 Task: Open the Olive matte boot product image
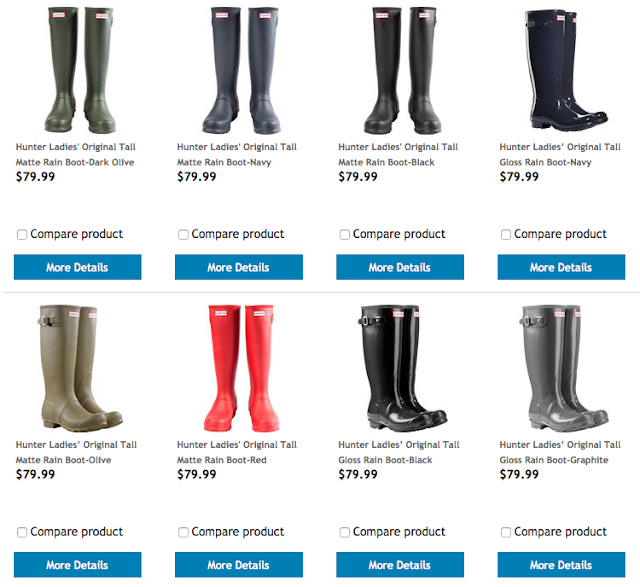point(80,366)
